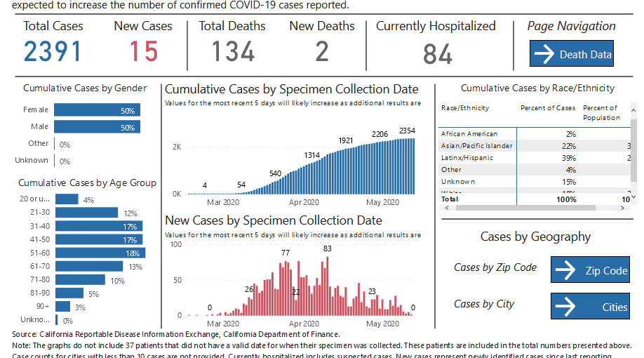644x358 pixels.
Task: Click the New Deaths value 2
Action: point(322,52)
